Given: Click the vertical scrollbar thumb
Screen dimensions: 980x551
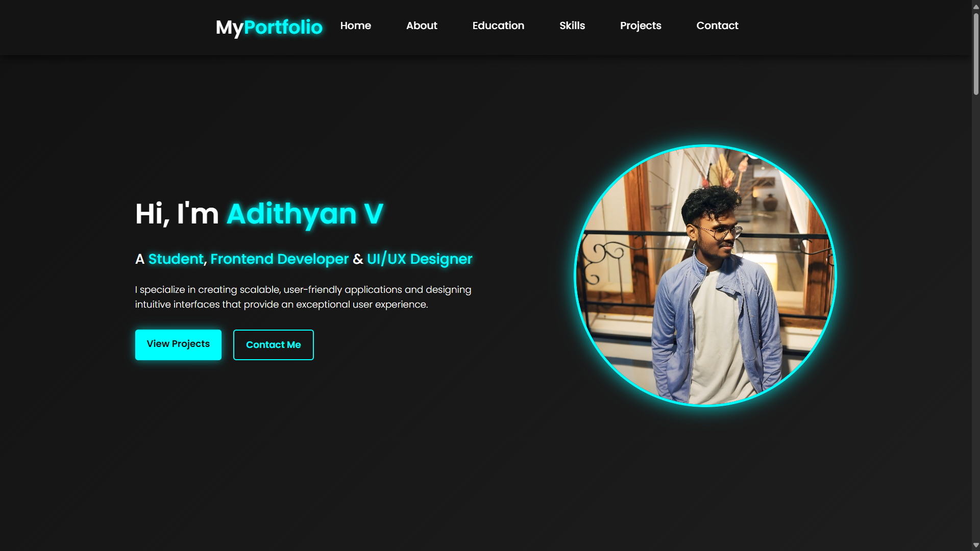Looking at the screenshot, I should point(976,54).
